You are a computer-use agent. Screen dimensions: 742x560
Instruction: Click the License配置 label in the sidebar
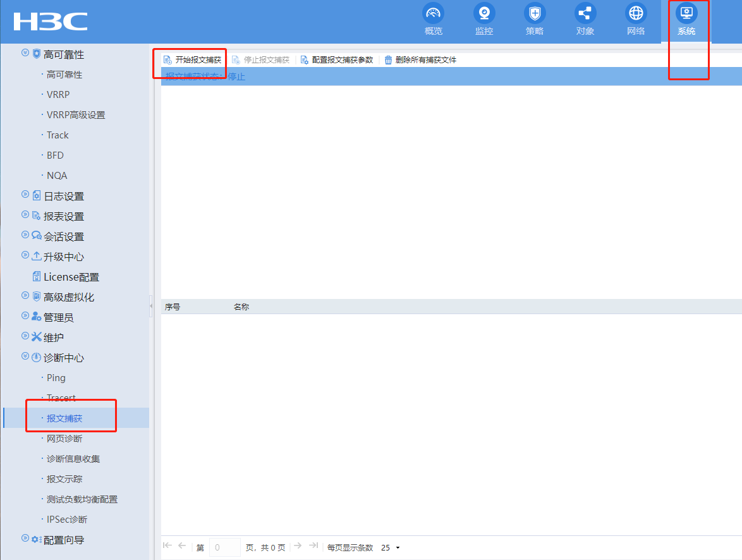[x=71, y=277]
